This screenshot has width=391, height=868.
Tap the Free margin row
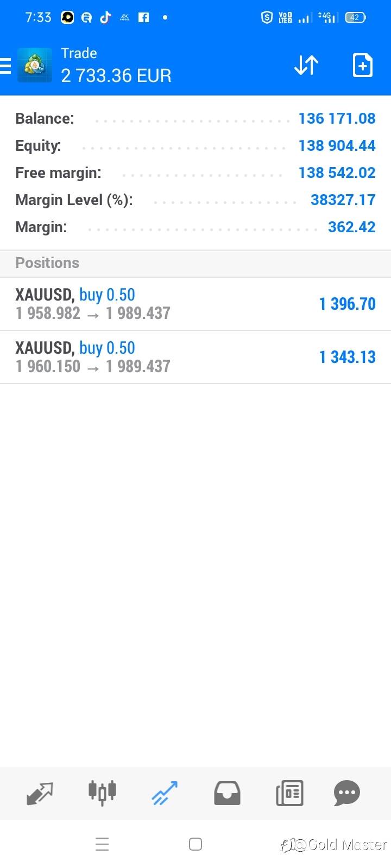[x=195, y=173]
